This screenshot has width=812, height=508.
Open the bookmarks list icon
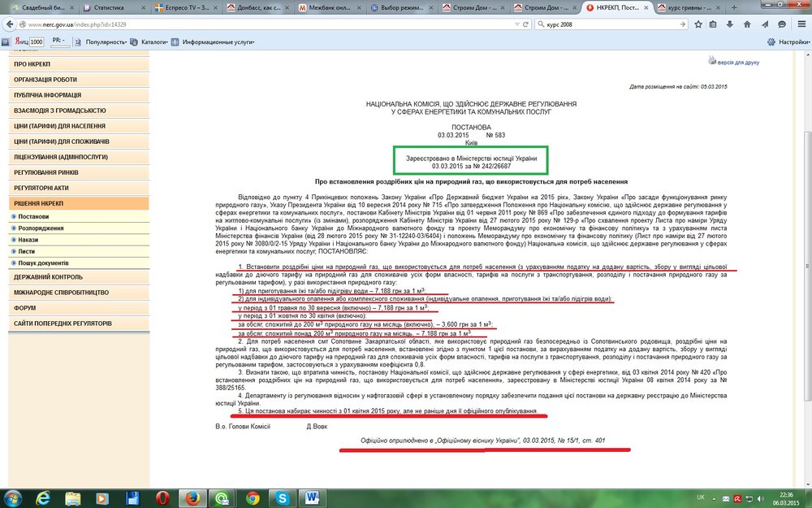coord(713,24)
